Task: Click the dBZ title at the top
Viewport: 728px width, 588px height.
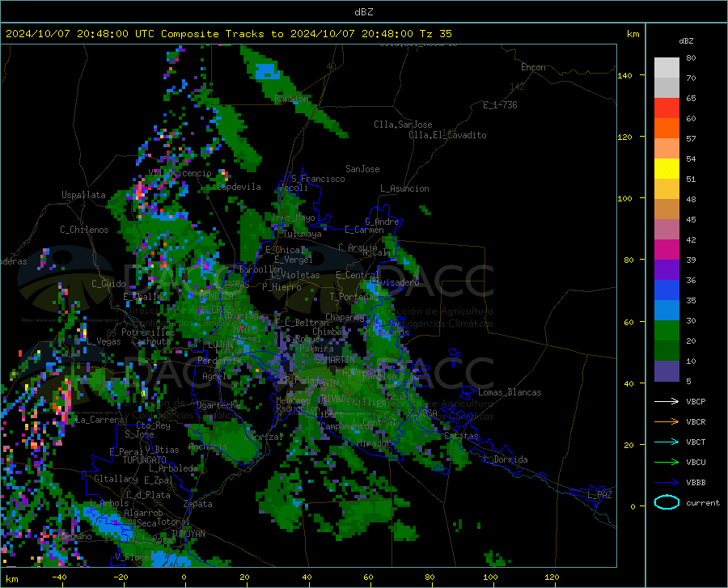Action: click(363, 12)
